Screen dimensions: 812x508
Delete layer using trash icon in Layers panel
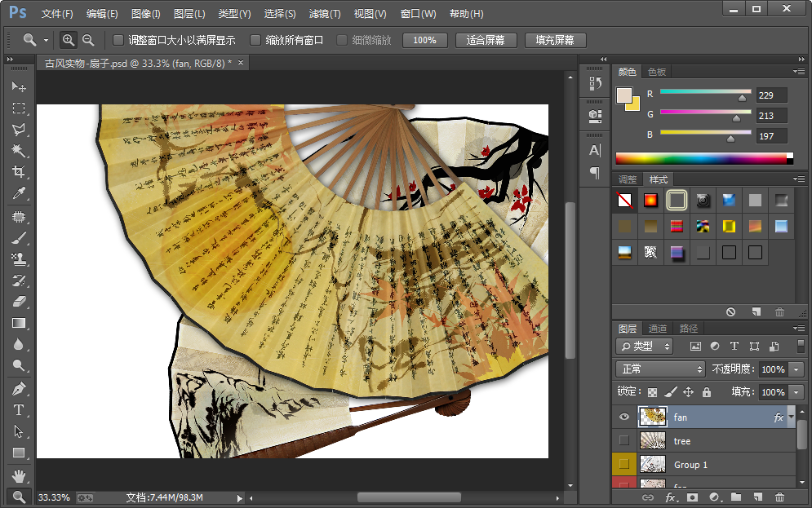779,497
